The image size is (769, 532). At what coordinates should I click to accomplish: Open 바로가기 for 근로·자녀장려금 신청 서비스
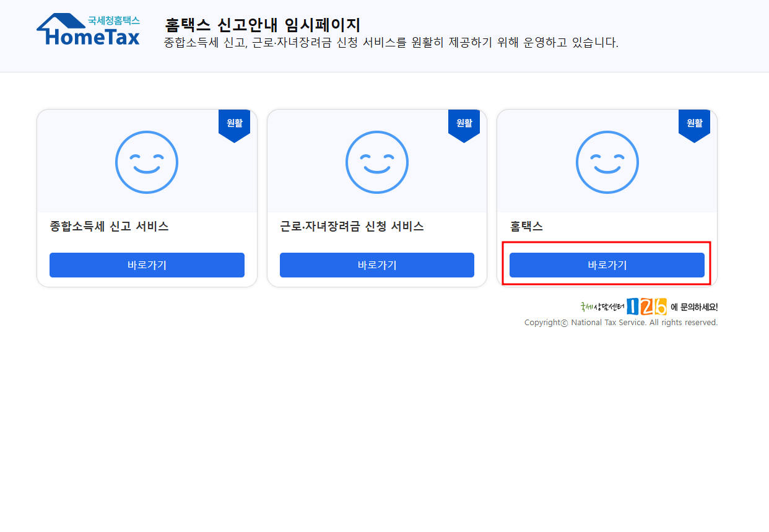coord(376,265)
